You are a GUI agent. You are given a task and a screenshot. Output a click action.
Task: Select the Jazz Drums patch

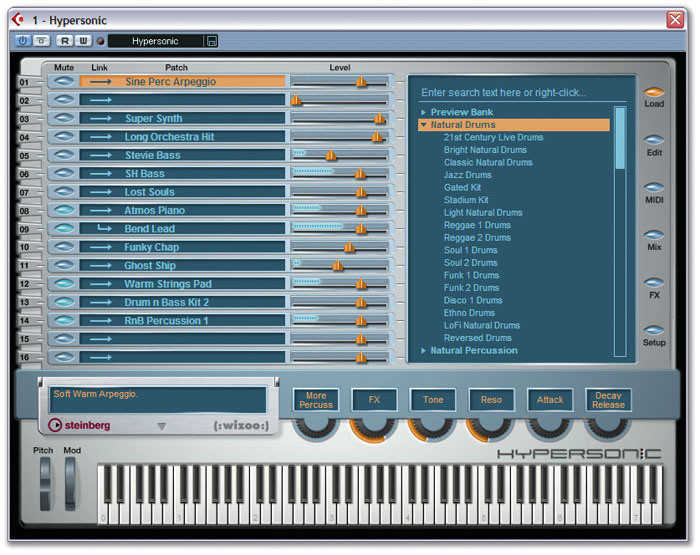[x=467, y=175]
